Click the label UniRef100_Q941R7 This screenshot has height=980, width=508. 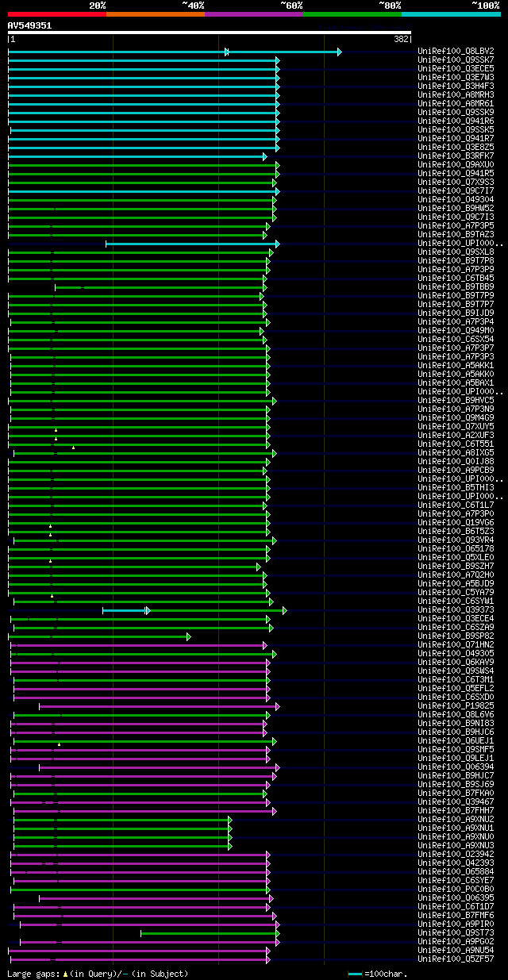click(456, 138)
